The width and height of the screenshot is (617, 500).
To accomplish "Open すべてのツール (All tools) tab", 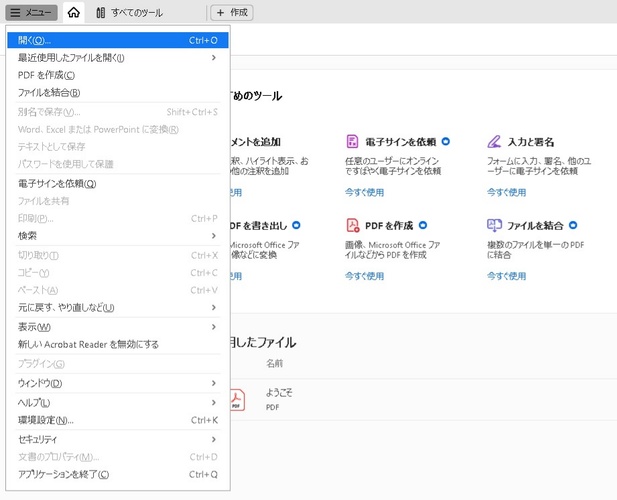I will coord(129,13).
